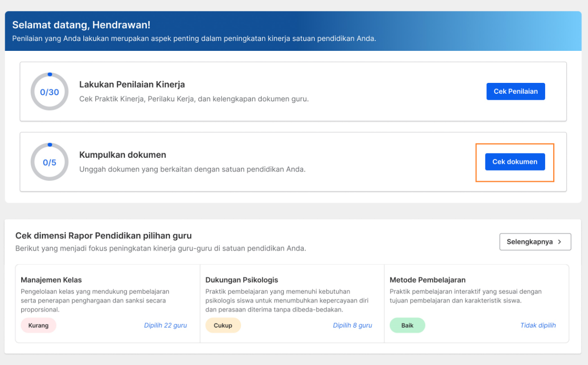Image resolution: width=588 pixels, height=365 pixels.
Task: Click the Selamat datang, Hendrawan banner
Action: tap(293, 31)
